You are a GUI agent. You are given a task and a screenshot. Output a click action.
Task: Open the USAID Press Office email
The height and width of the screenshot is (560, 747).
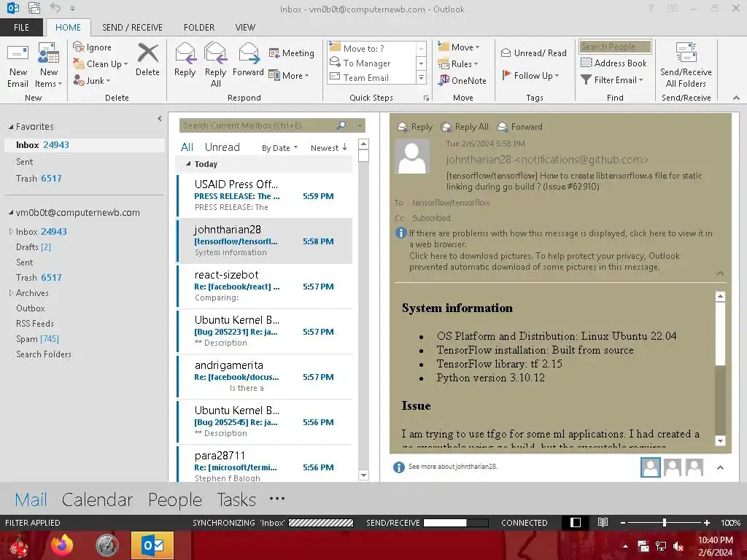tap(264, 195)
